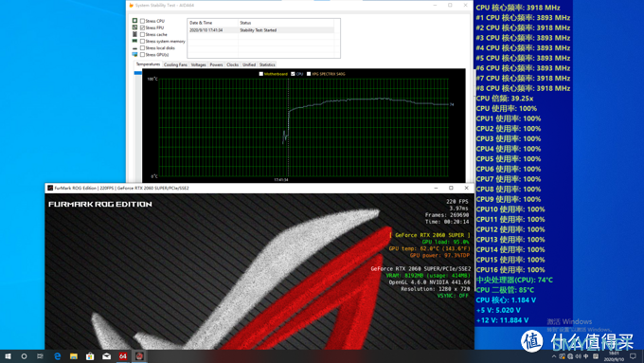
Task: Open the notification center icon
Action: pyautogui.click(x=633, y=356)
